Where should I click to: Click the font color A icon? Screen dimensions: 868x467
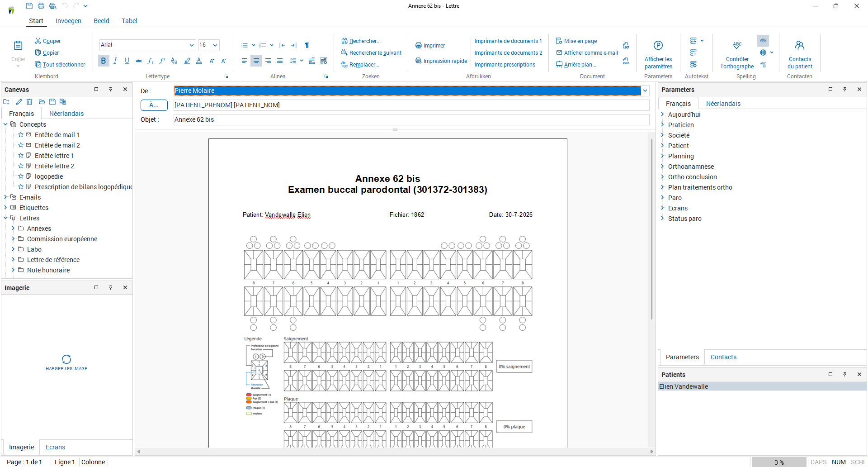[x=199, y=61]
